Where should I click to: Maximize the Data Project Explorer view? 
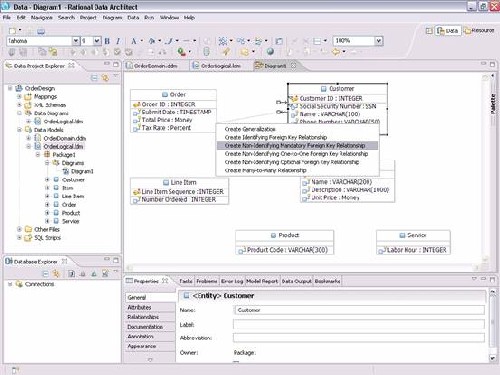(x=116, y=64)
